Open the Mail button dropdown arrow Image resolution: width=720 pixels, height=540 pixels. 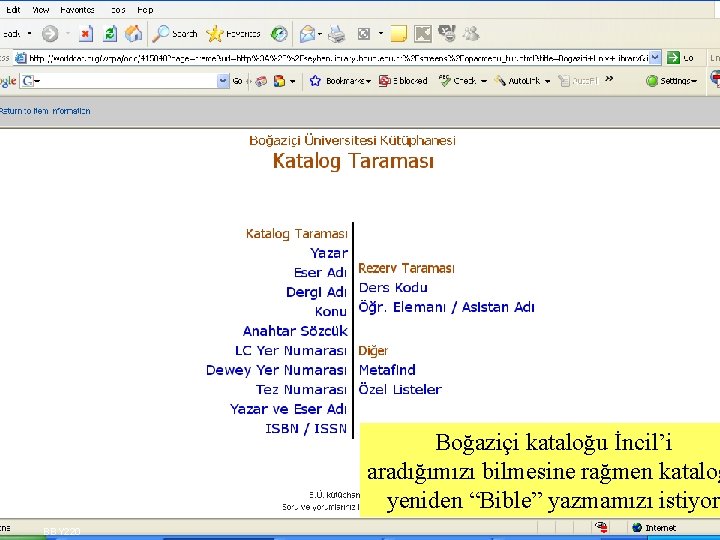(320, 34)
